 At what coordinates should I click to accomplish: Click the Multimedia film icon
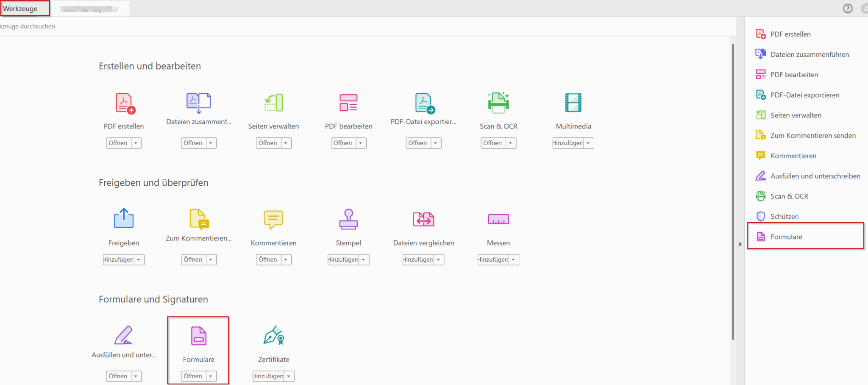click(573, 103)
